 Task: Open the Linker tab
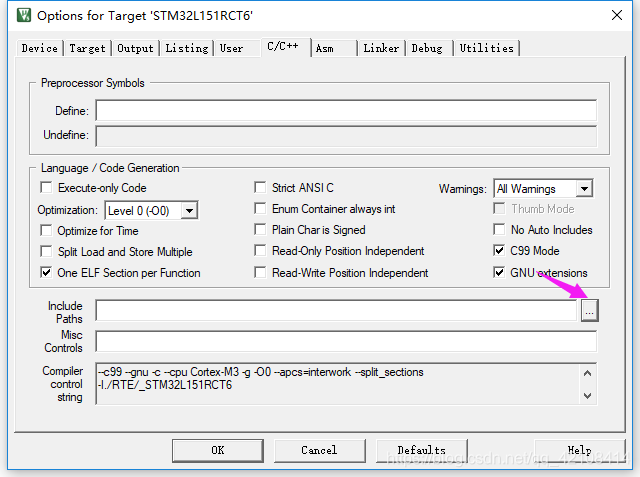(381, 48)
